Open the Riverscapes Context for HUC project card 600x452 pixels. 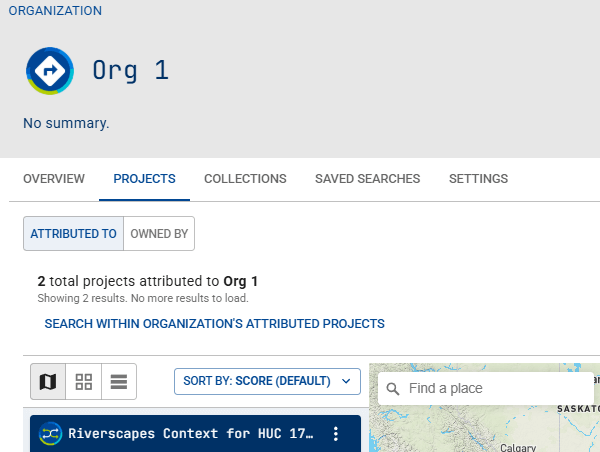pyautogui.click(x=190, y=434)
